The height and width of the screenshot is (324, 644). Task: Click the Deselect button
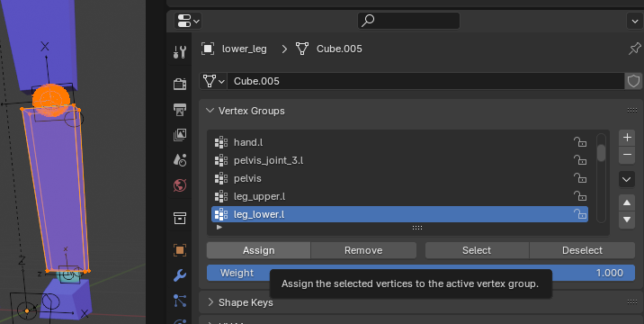[x=583, y=250]
